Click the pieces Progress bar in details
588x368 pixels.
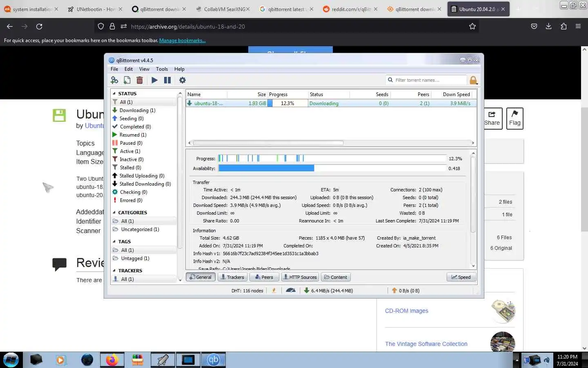tap(332, 159)
